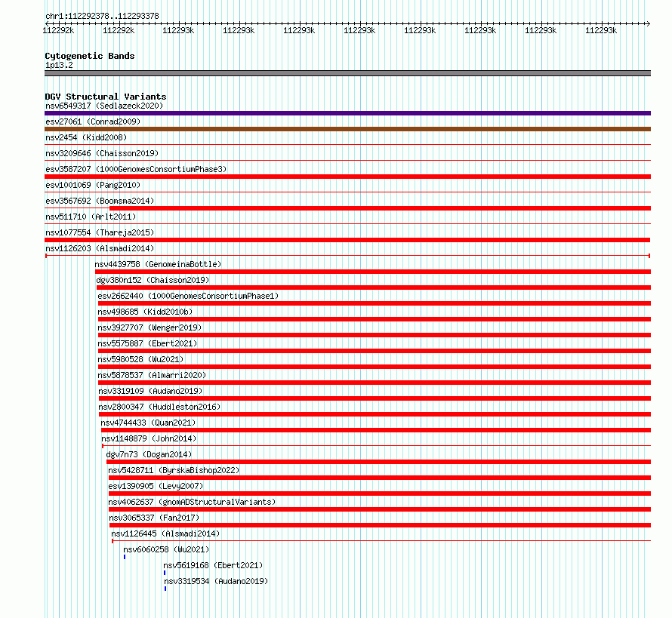
Task: Click the Cytogenetic Bands track title
Action: 90,56
